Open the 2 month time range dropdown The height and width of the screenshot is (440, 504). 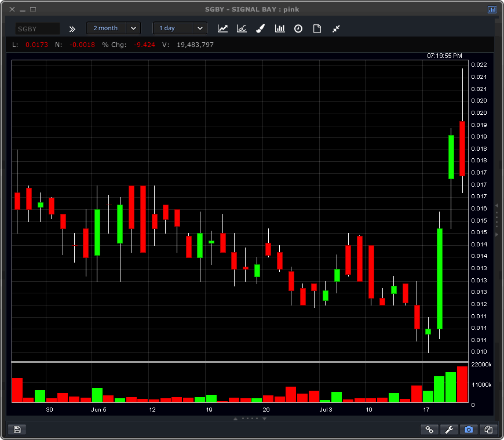click(x=113, y=28)
